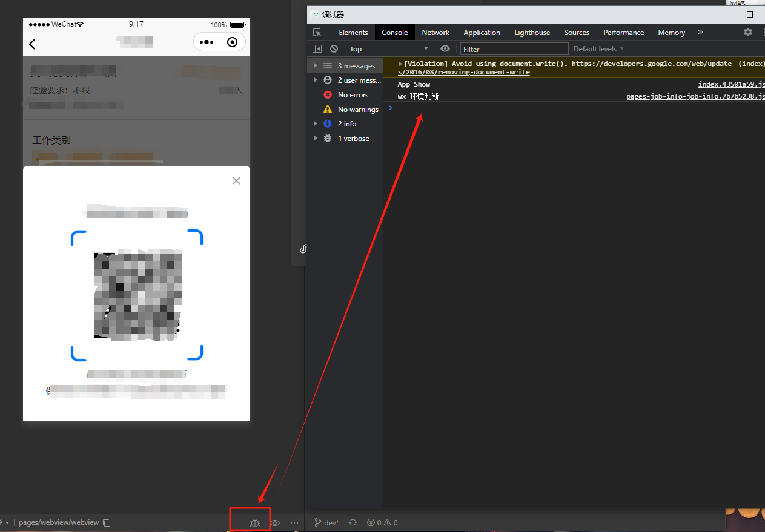Expand the 3 messages group arrow
This screenshot has width=765, height=532.
click(x=316, y=65)
